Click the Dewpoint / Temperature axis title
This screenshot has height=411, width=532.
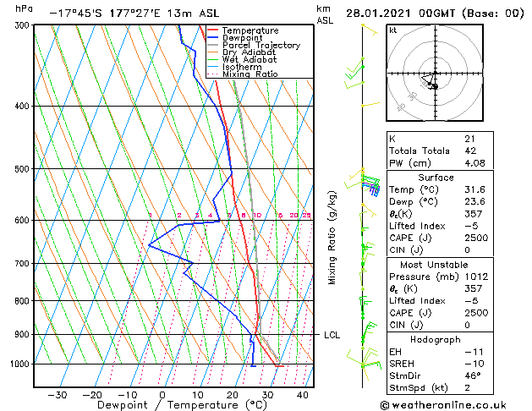click(182, 405)
